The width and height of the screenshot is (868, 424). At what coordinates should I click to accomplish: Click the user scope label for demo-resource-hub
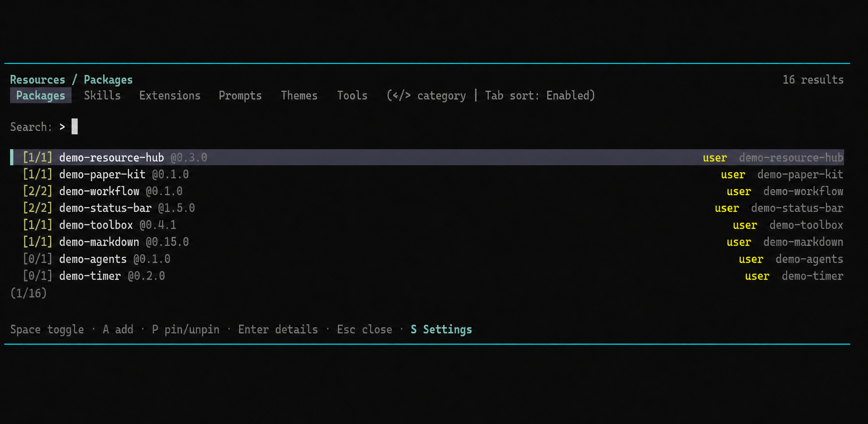(x=715, y=158)
